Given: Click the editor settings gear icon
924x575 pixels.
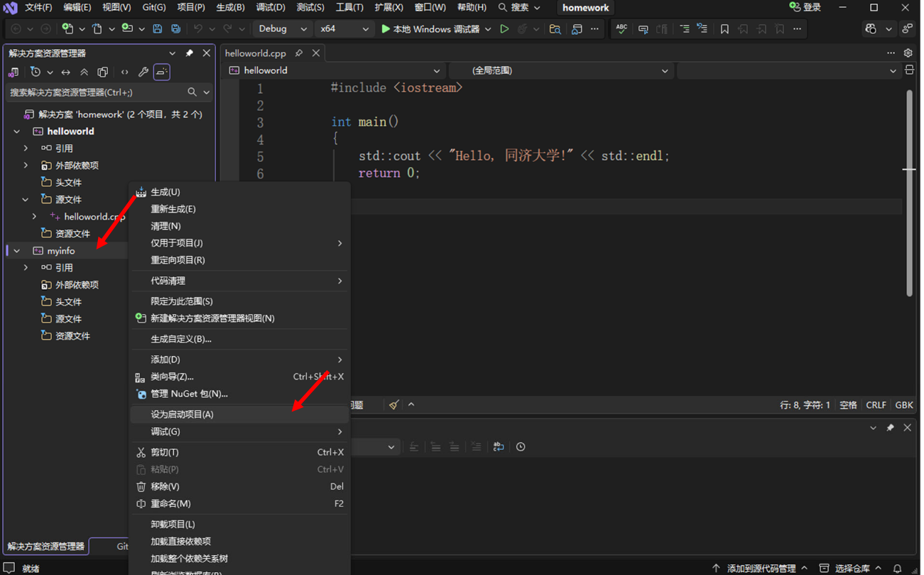Looking at the screenshot, I should [x=908, y=53].
